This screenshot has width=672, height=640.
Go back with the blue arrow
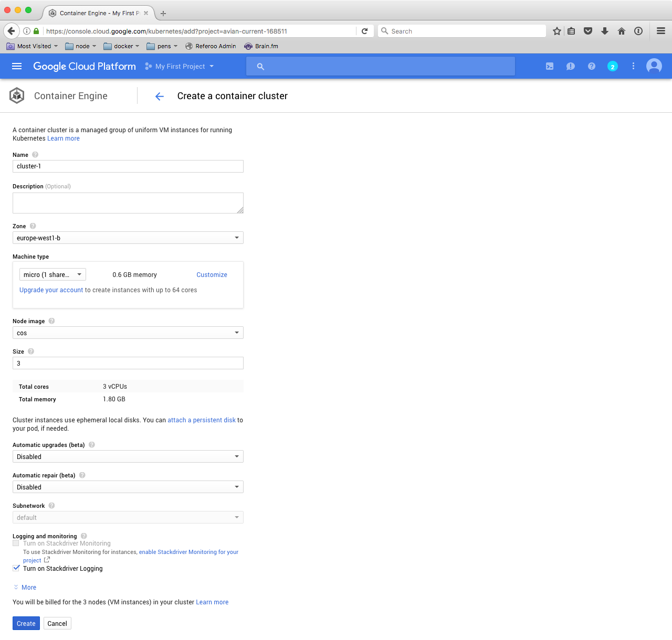tap(160, 96)
